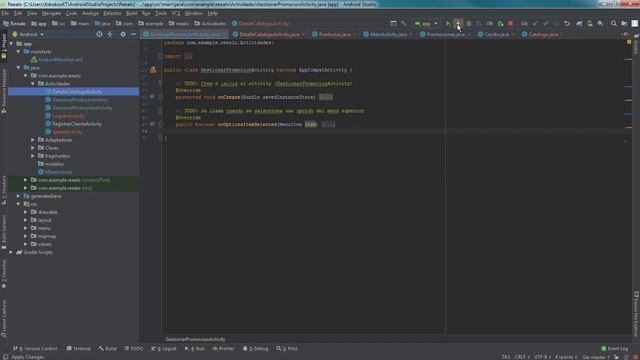Hide the Project panel with minus icon
The image size is (640, 360).
(x=133, y=34)
